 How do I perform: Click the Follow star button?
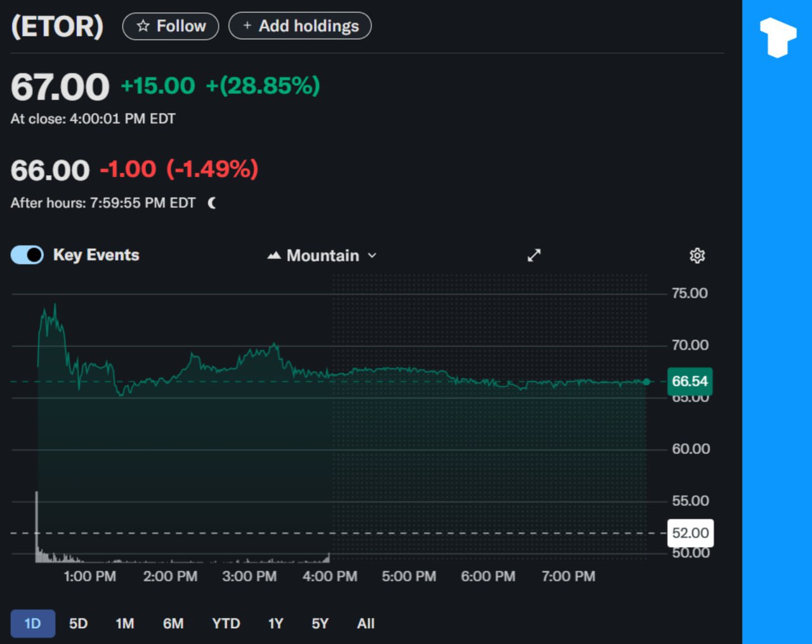(x=171, y=26)
